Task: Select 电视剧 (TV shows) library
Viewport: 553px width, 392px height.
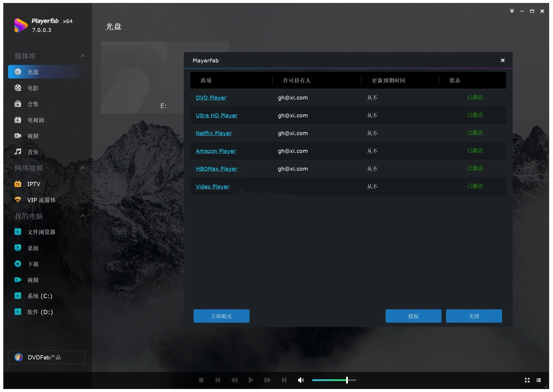Action: pos(36,120)
